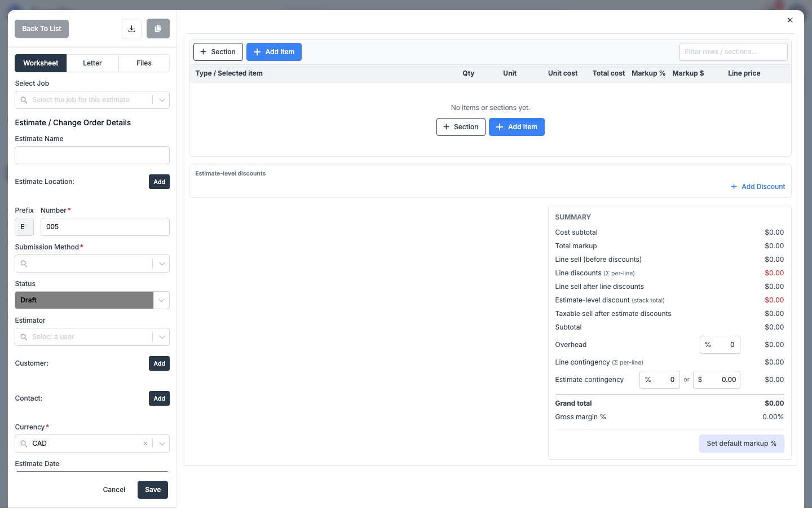The height and width of the screenshot is (518, 812).
Task: Click the top toolbar Add Item button
Action: pos(274,52)
